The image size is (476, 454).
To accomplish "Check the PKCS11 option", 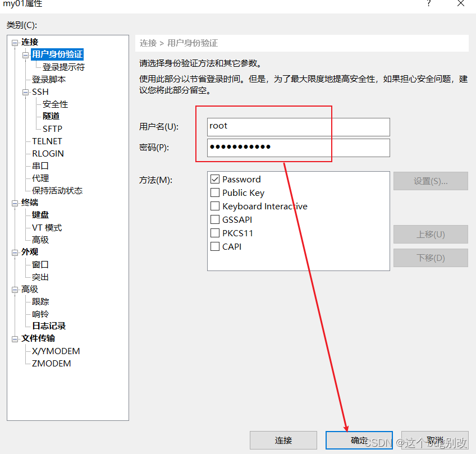I will 216,233.
